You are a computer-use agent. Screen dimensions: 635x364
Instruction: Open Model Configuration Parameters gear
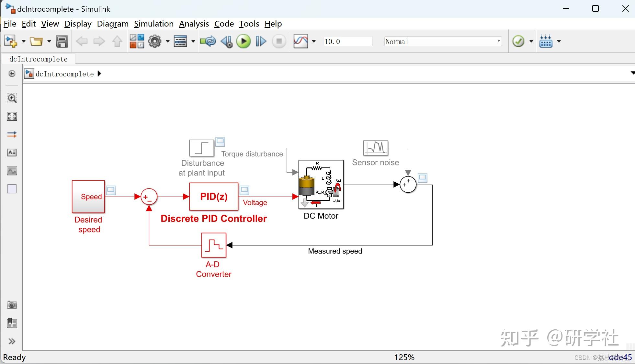click(155, 41)
